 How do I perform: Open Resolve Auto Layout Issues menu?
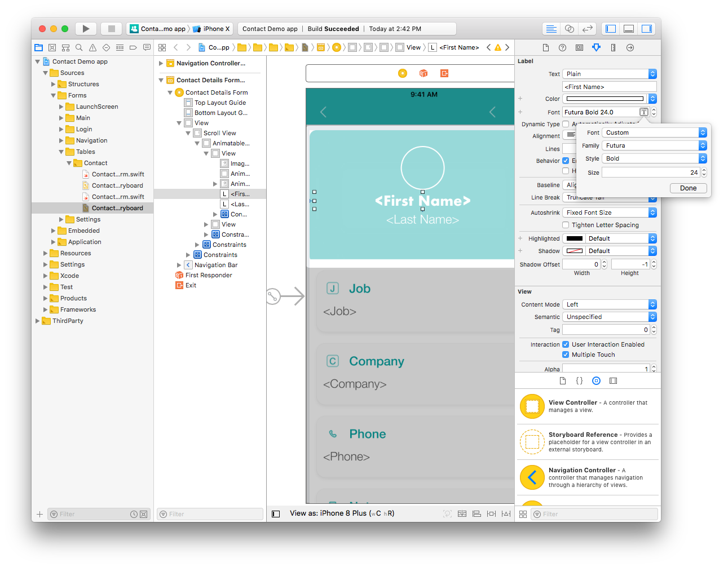click(506, 513)
